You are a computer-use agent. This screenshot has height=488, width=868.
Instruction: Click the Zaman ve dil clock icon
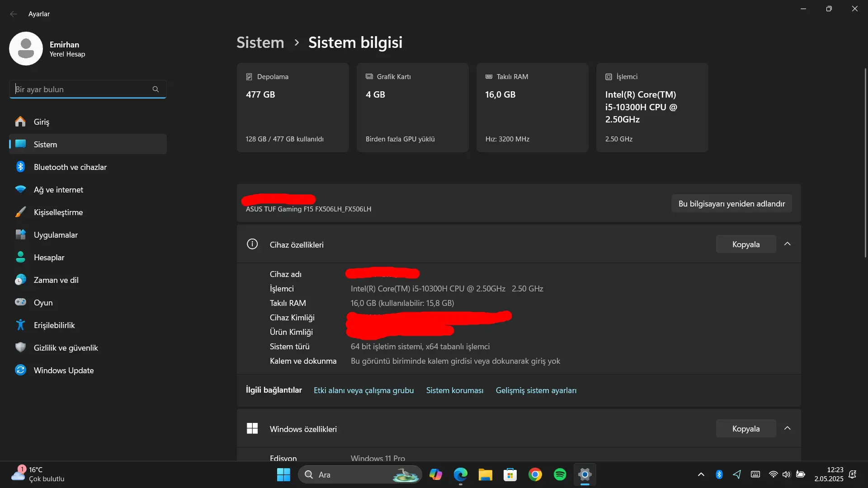20,280
